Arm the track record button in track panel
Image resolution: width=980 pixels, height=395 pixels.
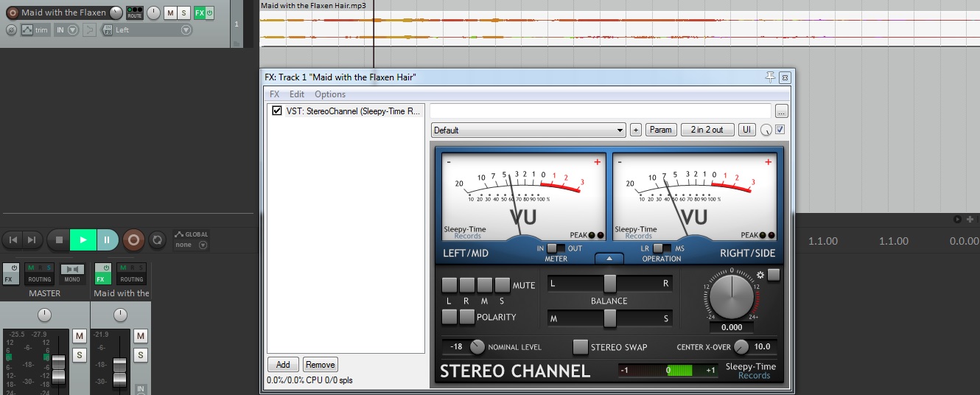click(x=13, y=13)
